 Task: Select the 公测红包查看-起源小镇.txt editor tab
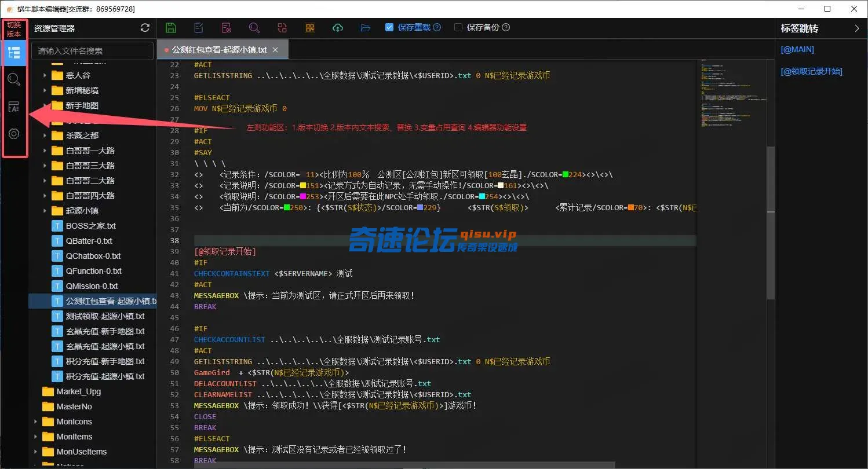(223, 50)
